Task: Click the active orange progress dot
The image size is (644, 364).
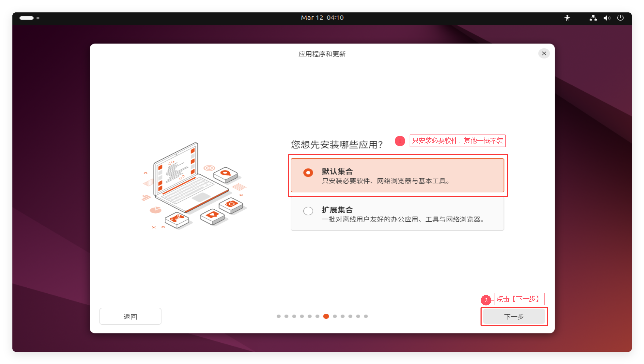Action: click(326, 317)
